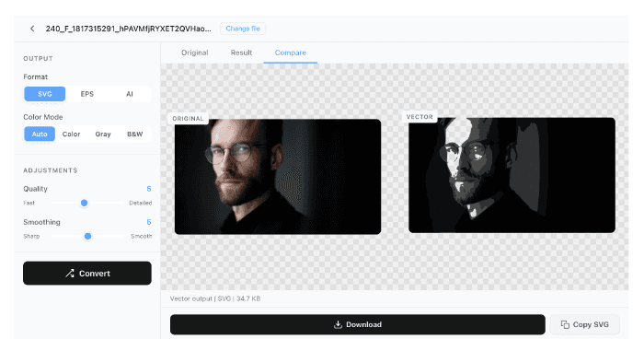Screen dimensions: 644x339
Task: Select EPS output format
Action: pyautogui.click(x=87, y=94)
